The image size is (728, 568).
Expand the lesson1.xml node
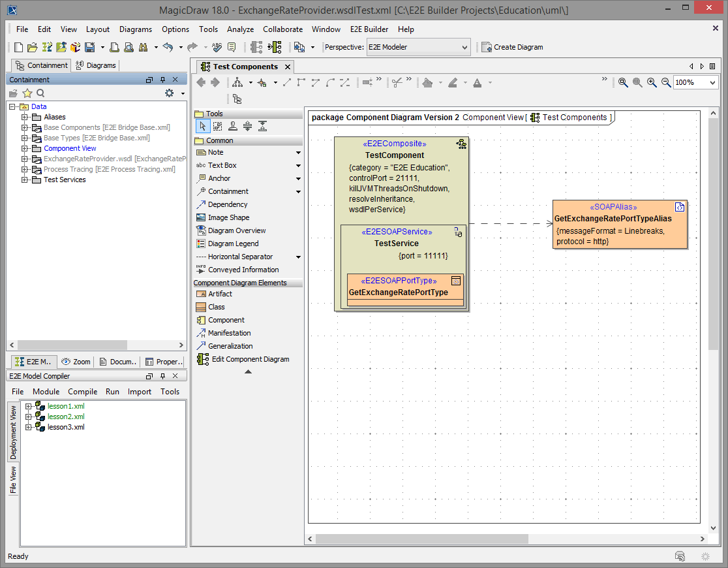tap(27, 405)
